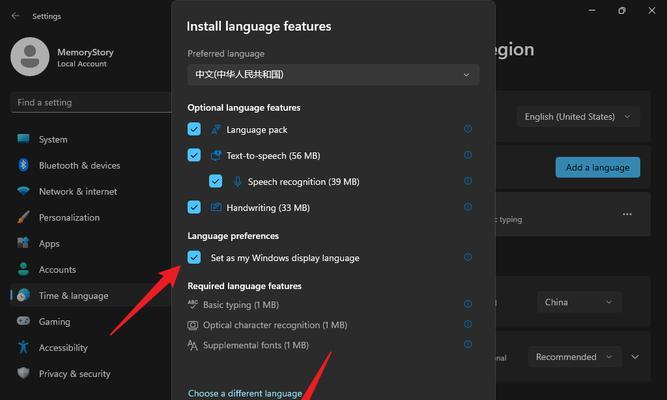
Task: Open the Recommended format dropdown
Action: pyautogui.click(x=575, y=357)
